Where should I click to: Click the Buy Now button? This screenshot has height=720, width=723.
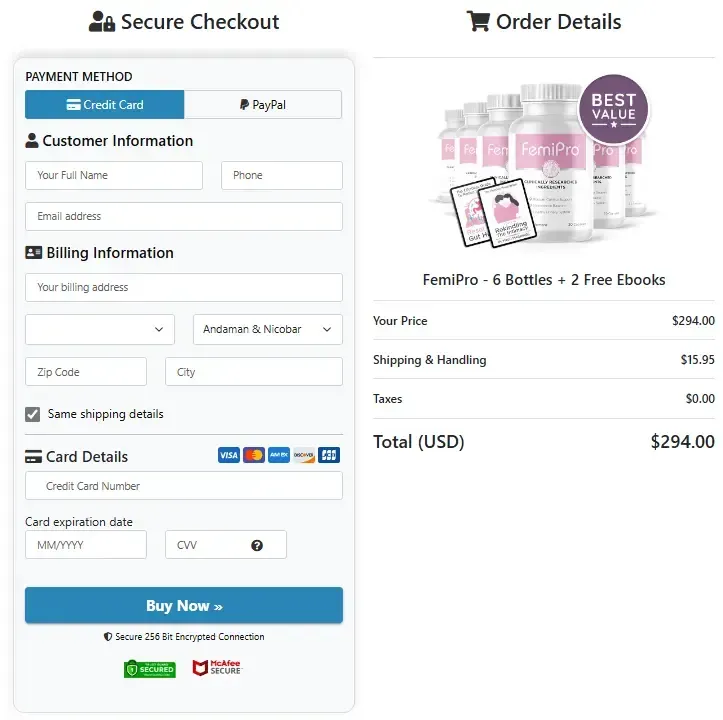184,605
